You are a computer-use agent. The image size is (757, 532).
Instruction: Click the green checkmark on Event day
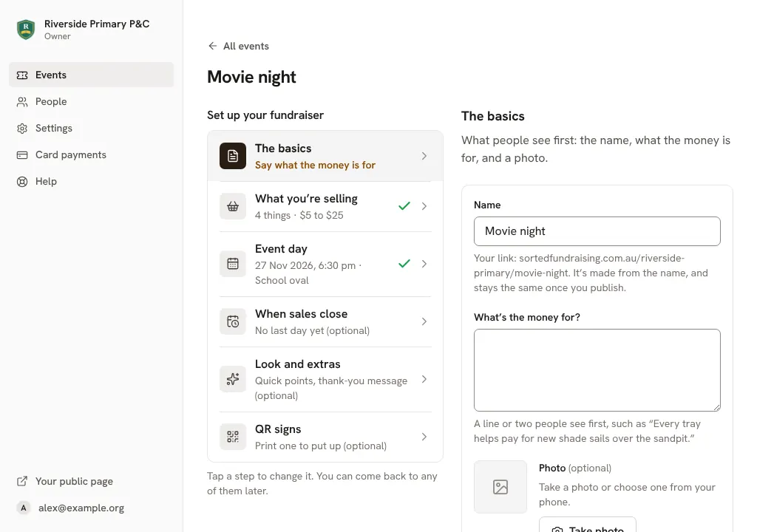404,264
